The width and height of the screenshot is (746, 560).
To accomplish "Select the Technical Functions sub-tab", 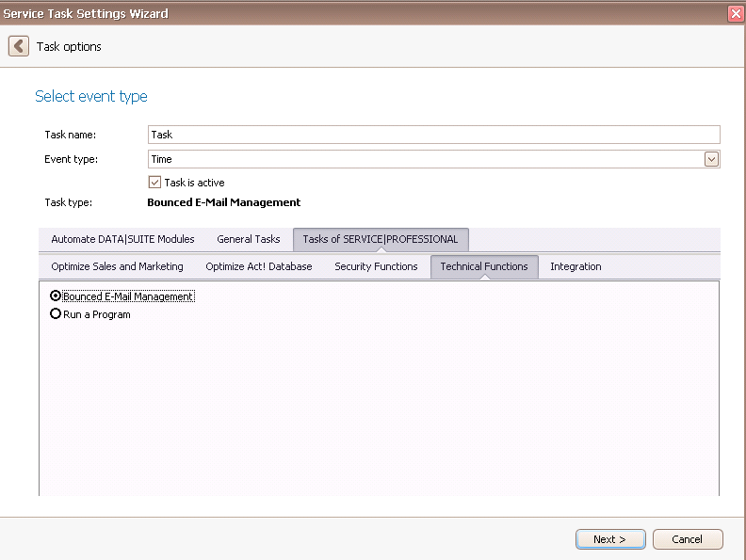I will (x=484, y=266).
